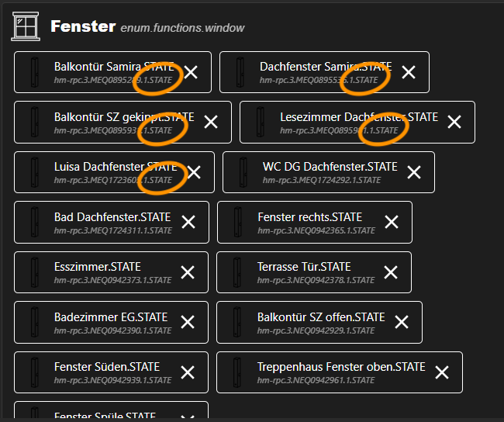504x422 pixels.
Task: Remove Treppenhaus Fenster oben.STATE chip
Action: tap(442, 372)
